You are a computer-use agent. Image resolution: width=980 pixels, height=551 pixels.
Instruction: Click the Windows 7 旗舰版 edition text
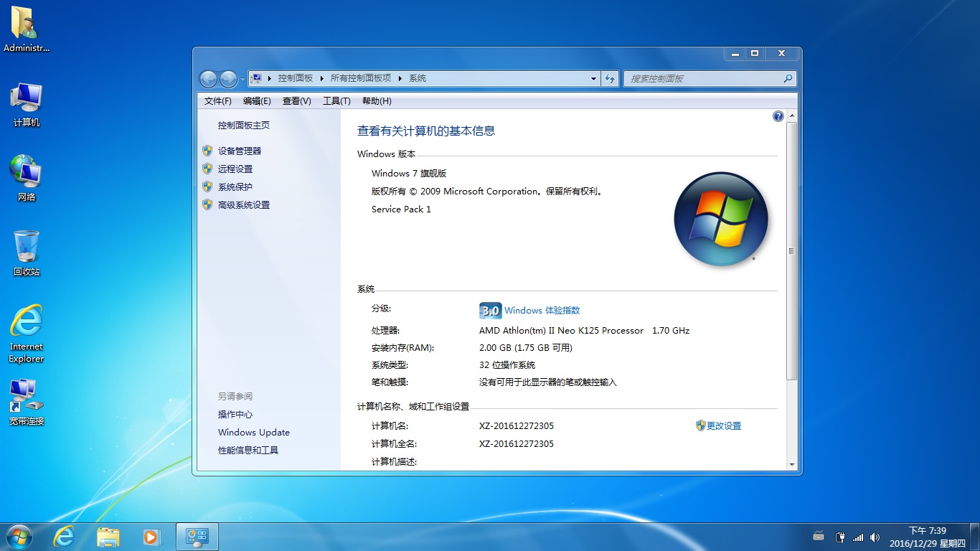tap(409, 174)
